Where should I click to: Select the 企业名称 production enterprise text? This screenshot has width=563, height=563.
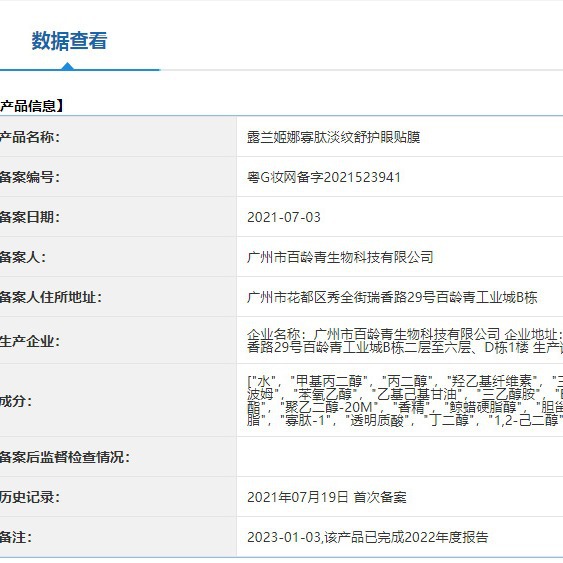click(x=405, y=341)
